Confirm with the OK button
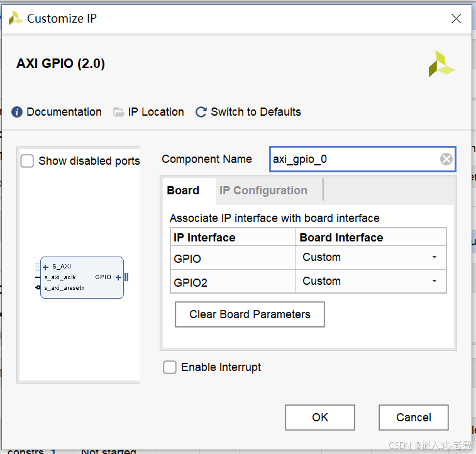The image size is (476, 454). pyautogui.click(x=320, y=418)
